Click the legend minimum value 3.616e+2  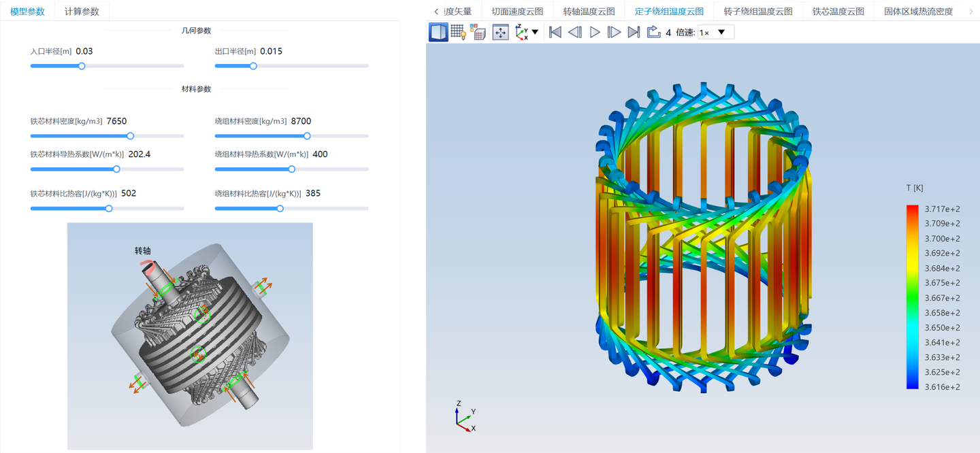(x=943, y=387)
